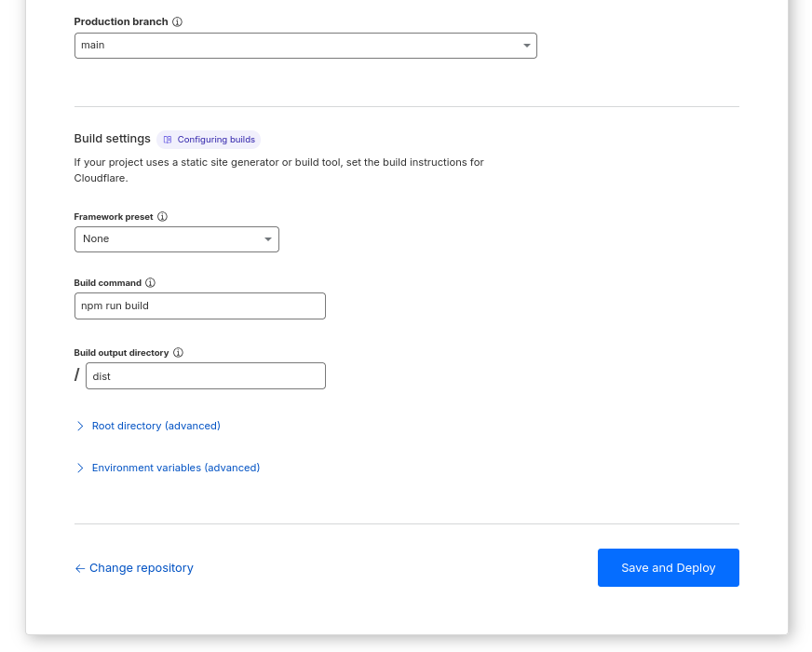Open the Framework preset dropdown
The width and height of the screenshot is (812, 652).
(177, 239)
